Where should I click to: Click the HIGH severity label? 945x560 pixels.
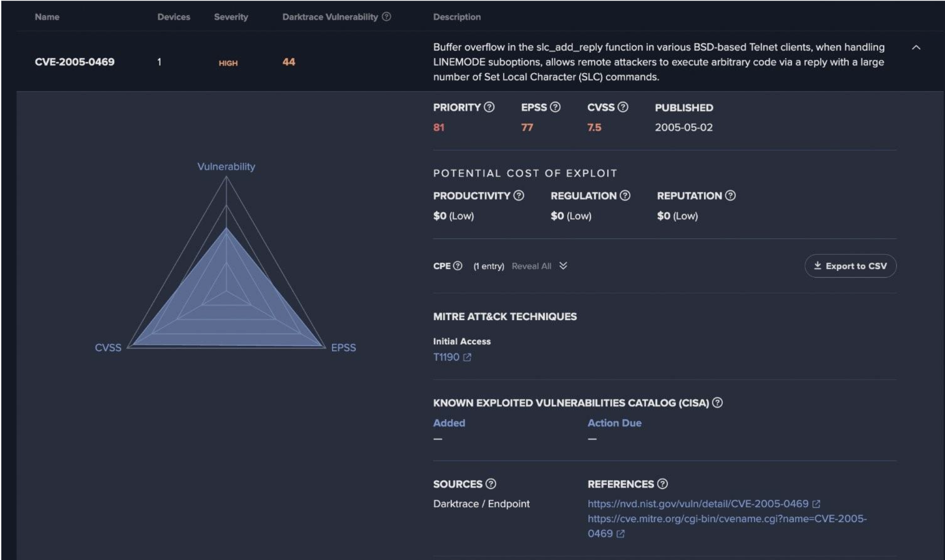coord(229,62)
